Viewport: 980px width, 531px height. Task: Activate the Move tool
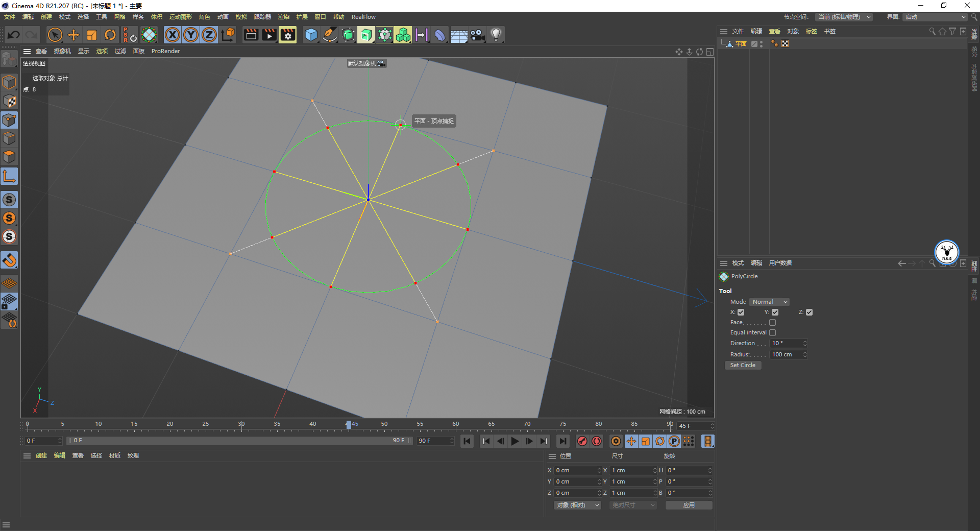pos(73,35)
